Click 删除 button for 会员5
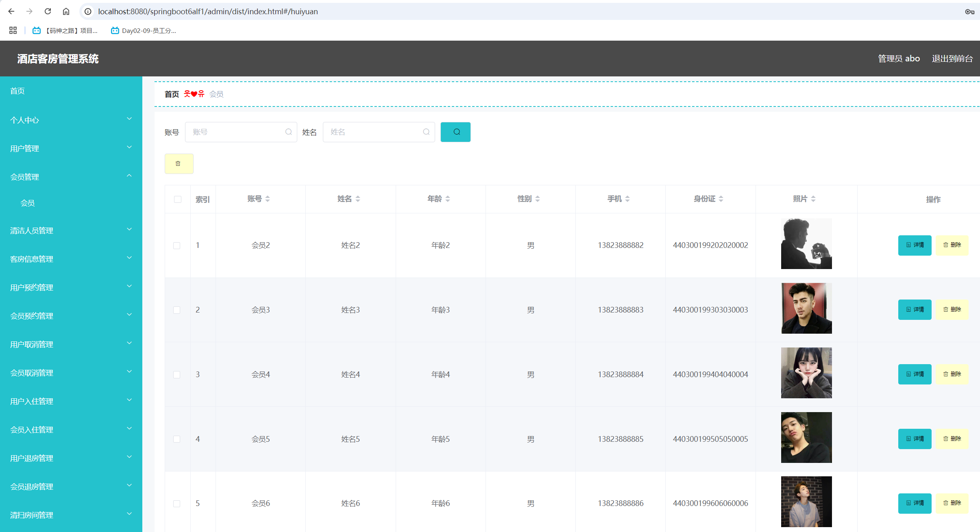 pos(952,439)
